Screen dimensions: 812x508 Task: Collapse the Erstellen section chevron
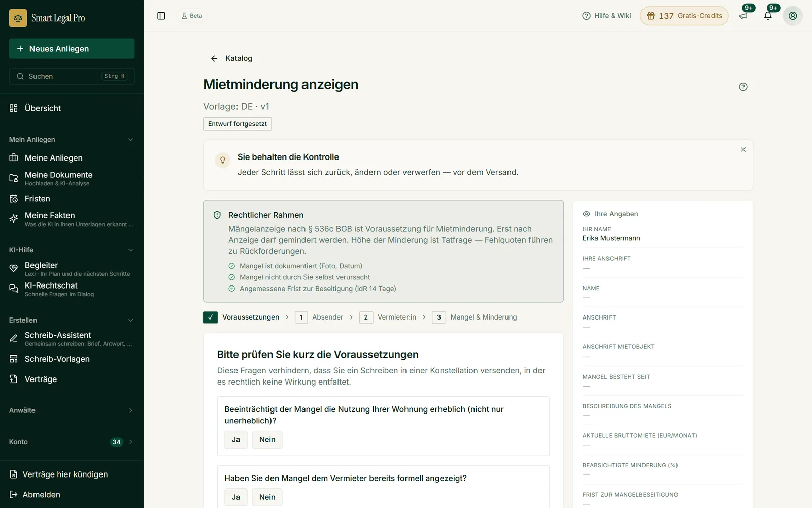pyautogui.click(x=130, y=321)
